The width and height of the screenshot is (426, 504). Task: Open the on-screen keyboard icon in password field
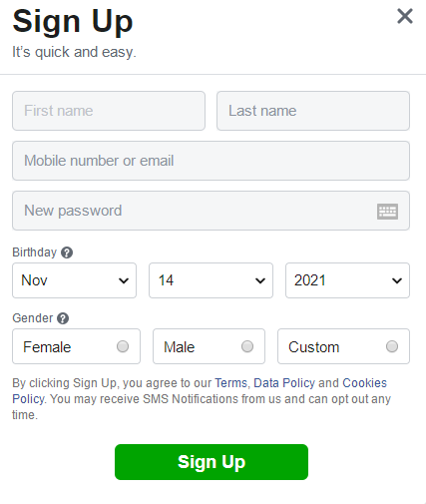(x=387, y=212)
